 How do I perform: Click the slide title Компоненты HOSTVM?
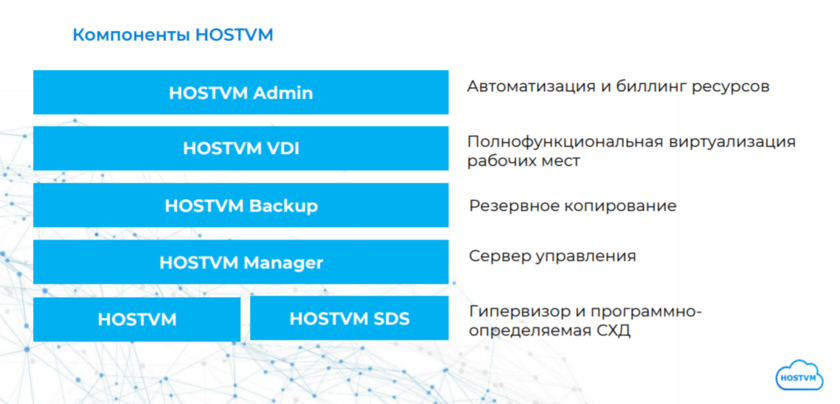pyautogui.click(x=172, y=35)
